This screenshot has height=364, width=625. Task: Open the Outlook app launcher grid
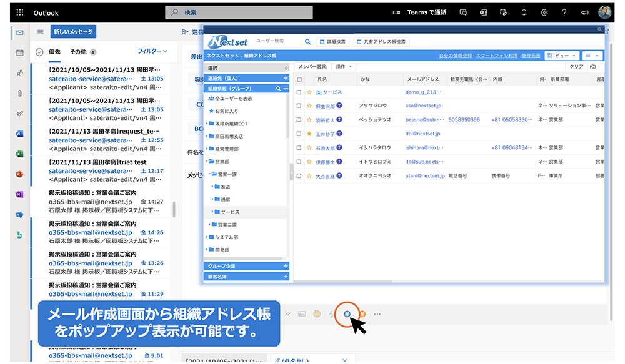coord(20,12)
